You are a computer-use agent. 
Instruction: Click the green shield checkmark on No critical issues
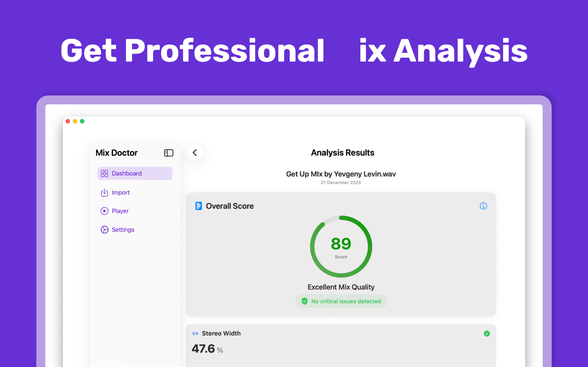[x=304, y=301]
